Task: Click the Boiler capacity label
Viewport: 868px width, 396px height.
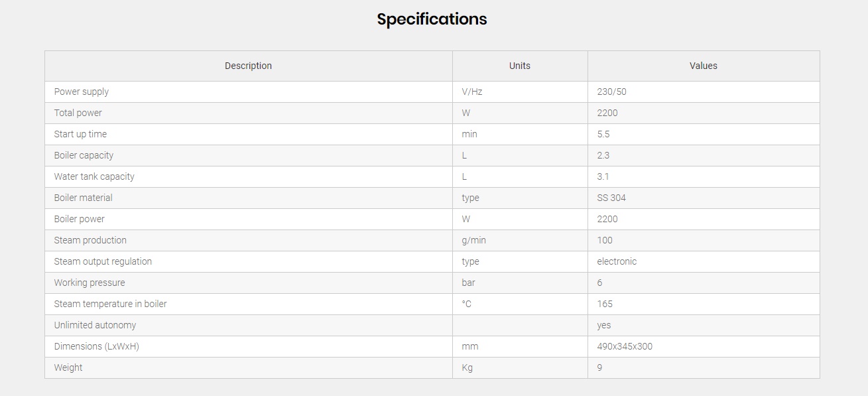Action: coord(84,155)
